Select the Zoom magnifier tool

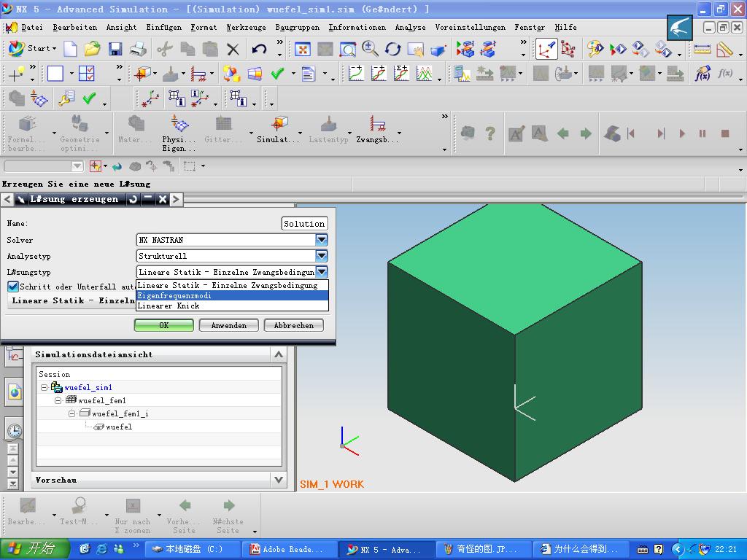[x=370, y=49]
